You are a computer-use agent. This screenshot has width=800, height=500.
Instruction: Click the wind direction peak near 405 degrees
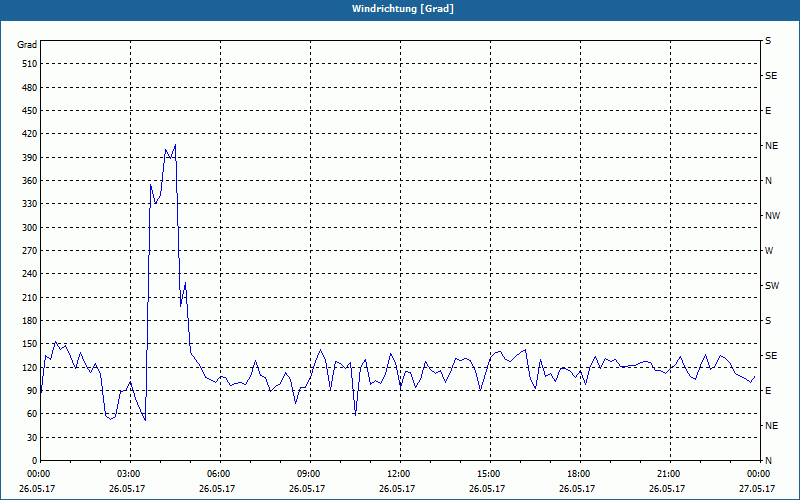tap(175, 145)
